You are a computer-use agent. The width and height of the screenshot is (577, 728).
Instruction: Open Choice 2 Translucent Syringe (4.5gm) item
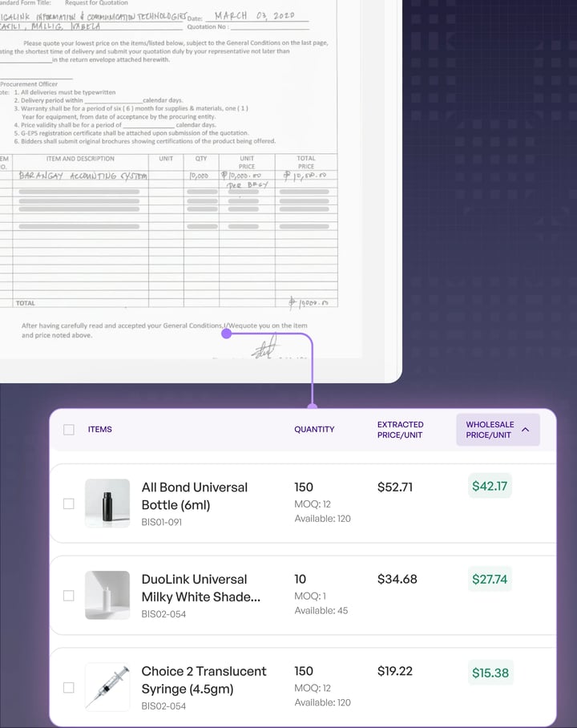click(x=204, y=680)
